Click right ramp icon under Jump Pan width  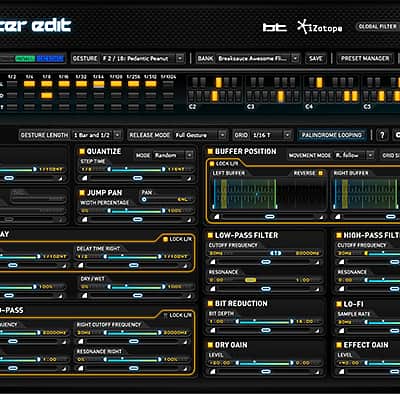[x=189, y=220]
